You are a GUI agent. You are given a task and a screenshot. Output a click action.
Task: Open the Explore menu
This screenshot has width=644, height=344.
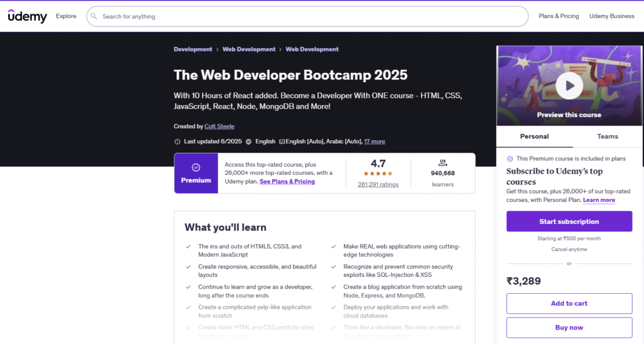click(x=66, y=16)
